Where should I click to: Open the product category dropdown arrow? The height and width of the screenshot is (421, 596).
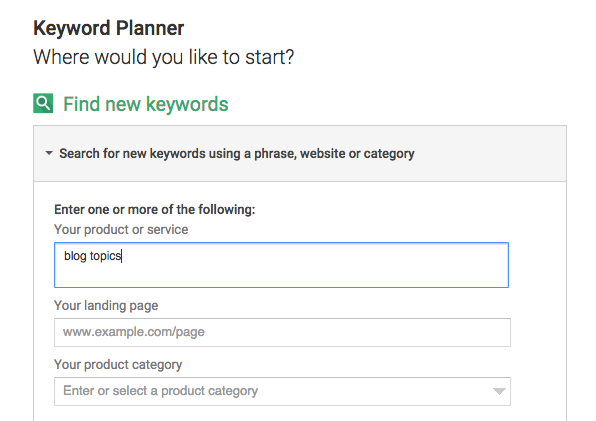tap(499, 391)
